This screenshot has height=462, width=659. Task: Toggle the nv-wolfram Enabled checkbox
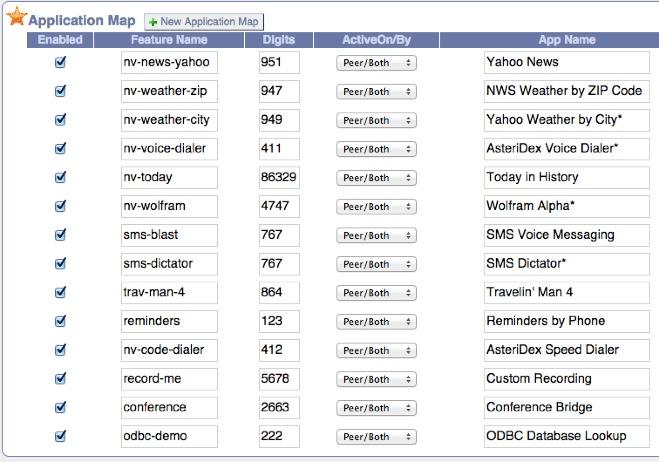61,206
